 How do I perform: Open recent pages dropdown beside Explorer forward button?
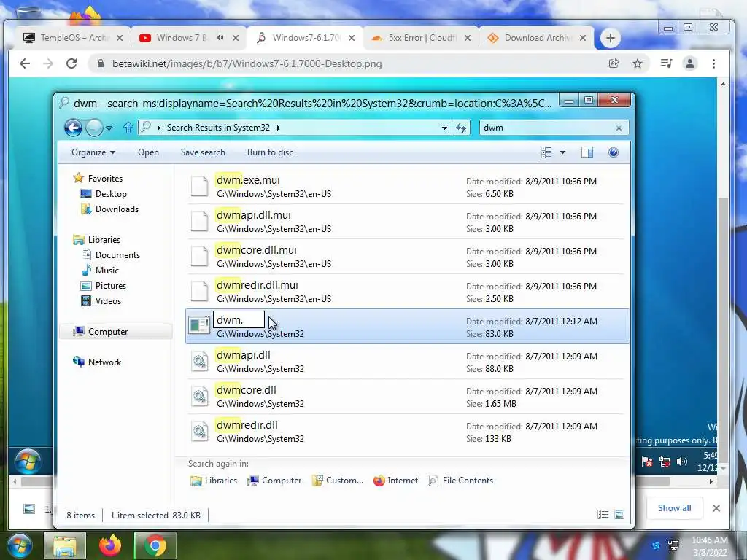(109, 128)
